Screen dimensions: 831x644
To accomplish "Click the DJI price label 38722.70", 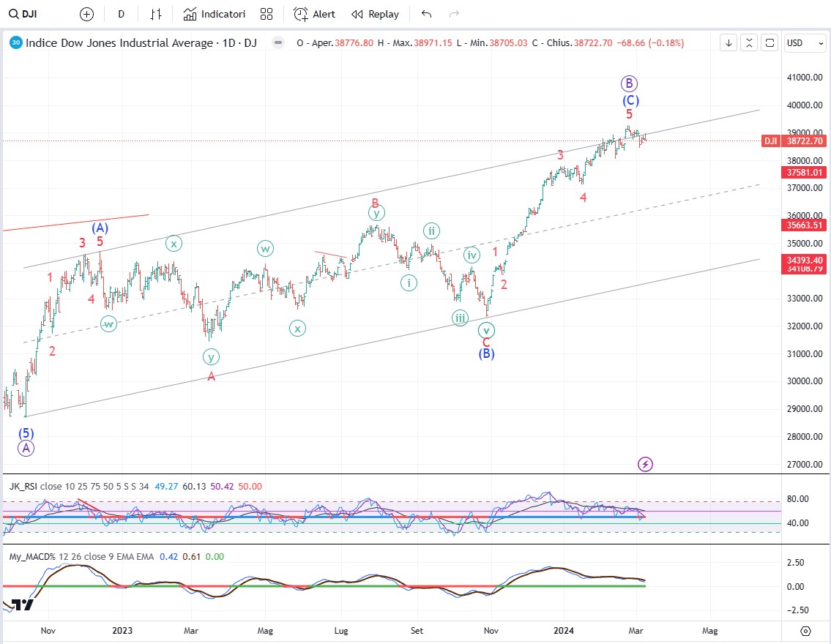I will pos(794,141).
